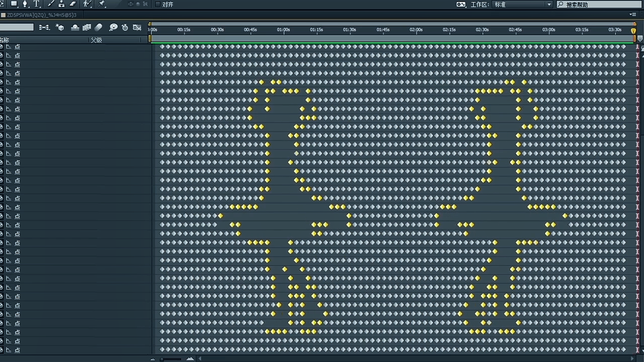Click the time navigator start handle

coord(149,24)
